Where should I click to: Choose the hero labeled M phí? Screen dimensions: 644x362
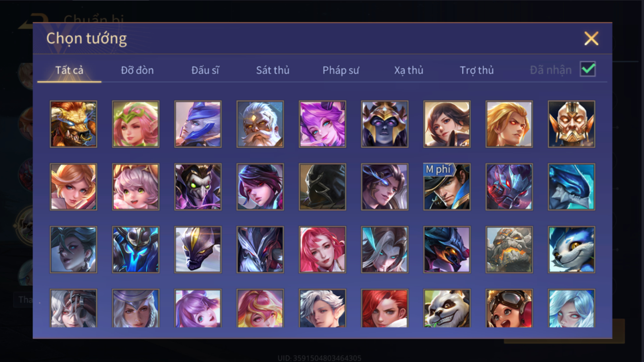[446, 187]
